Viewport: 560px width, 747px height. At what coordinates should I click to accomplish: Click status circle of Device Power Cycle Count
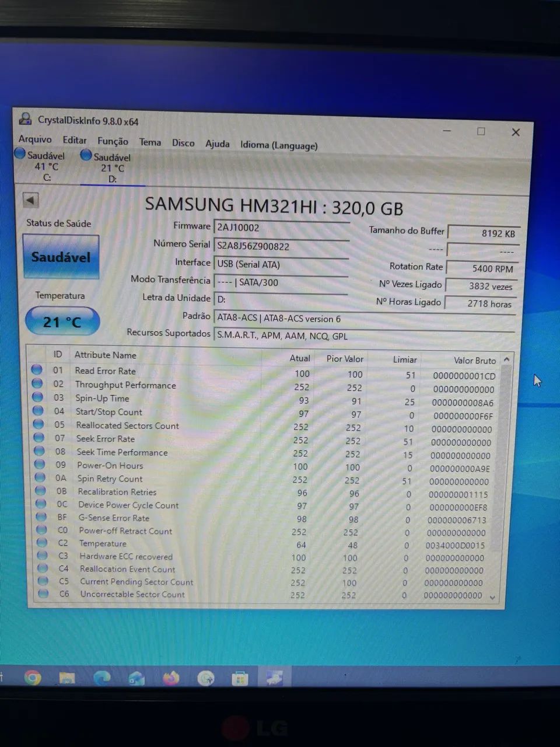pos(41,503)
